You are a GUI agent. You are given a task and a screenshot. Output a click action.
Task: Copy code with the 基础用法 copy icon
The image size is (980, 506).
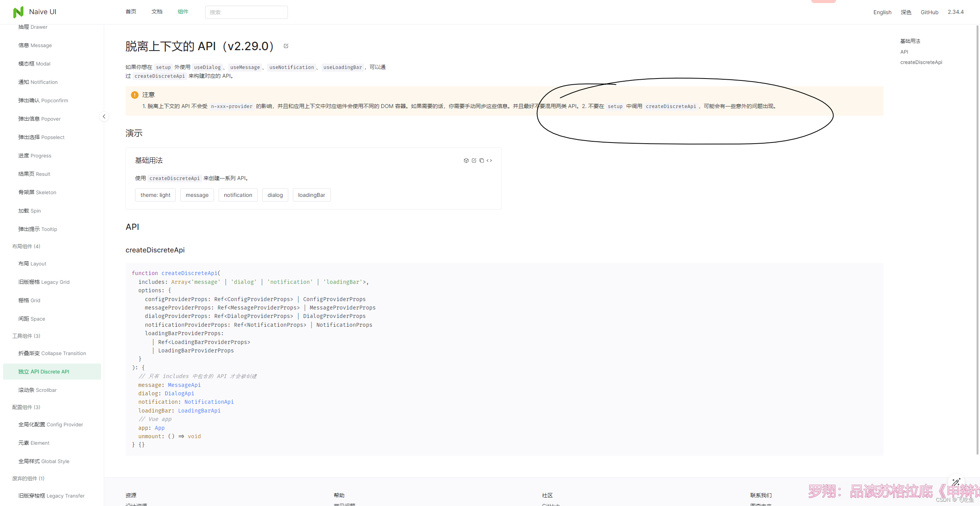click(x=482, y=160)
